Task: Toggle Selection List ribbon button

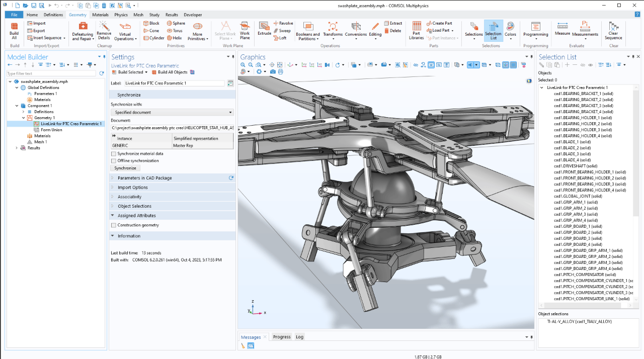Action: tap(493, 31)
